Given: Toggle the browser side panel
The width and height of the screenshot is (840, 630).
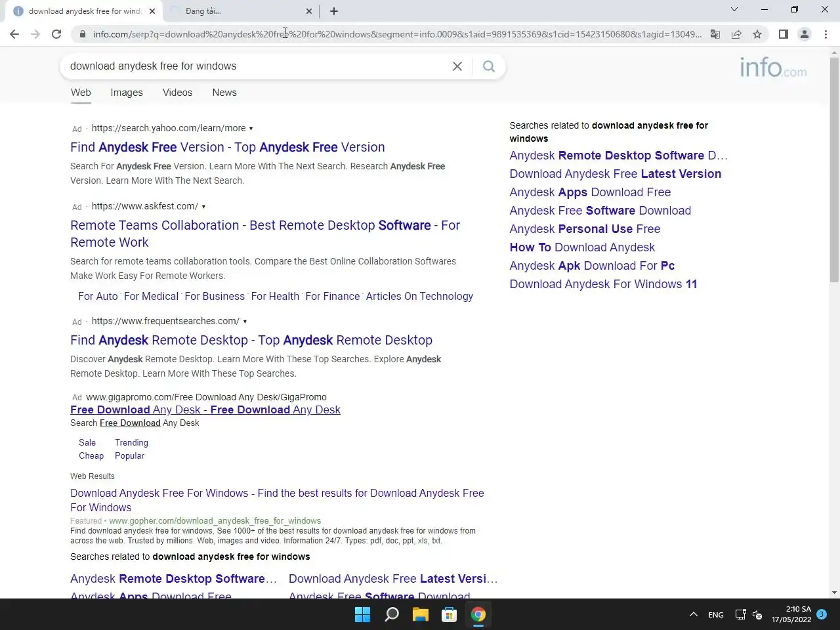Looking at the screenshot, I should click(x=783, y=34).
